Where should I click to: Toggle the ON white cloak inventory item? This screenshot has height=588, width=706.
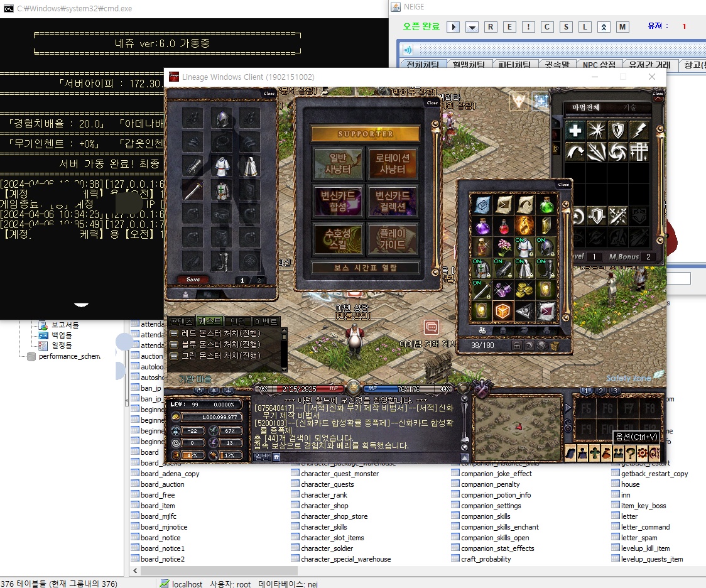(x=524, y=268)
